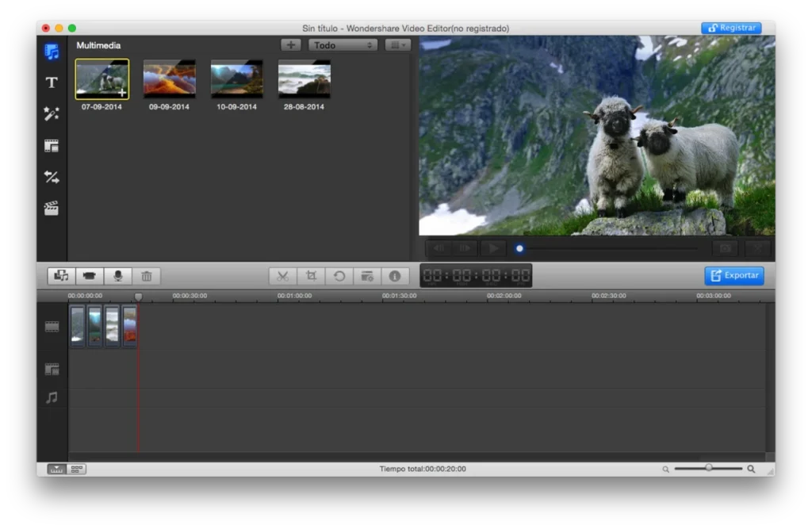The width and height of the screenshot is (812, 529).
Task: Toggle the alternate timeline view at bottom left
Action: [x=75, y=469]
